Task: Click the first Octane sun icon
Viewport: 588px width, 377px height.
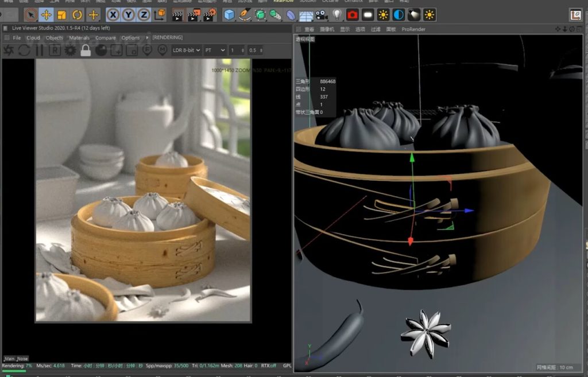Action: point(383,15)
